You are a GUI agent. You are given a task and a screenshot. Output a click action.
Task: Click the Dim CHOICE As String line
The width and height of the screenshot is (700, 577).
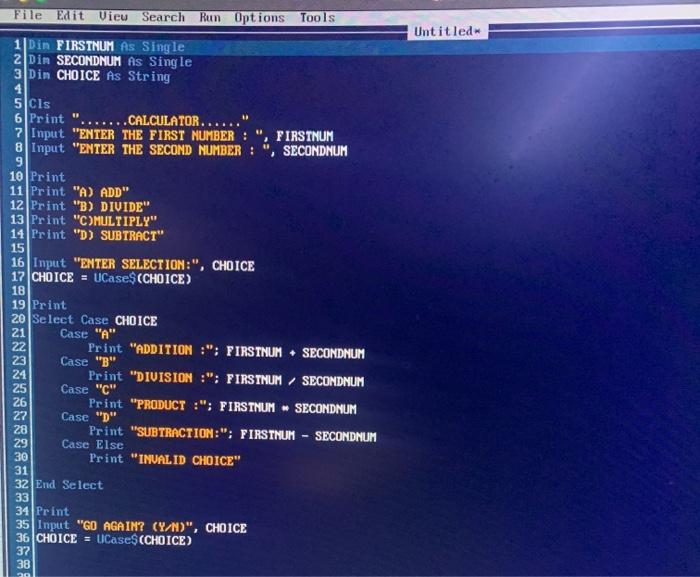click(x=99, y=75)
